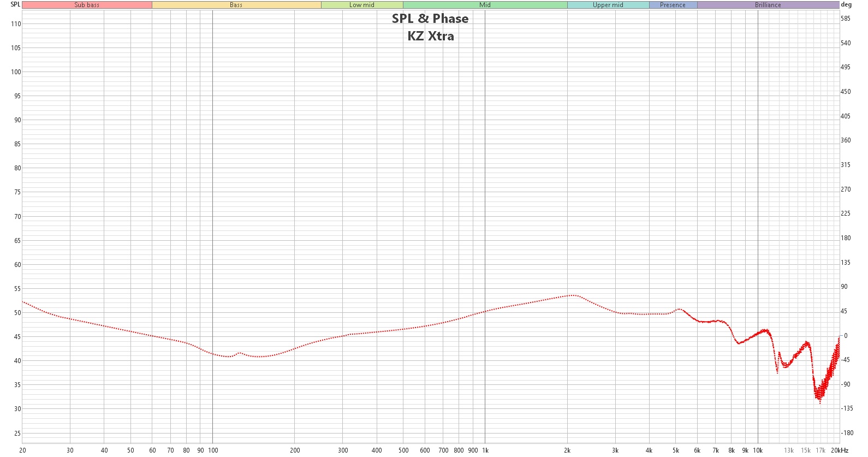This screenshot has height=457, width=868.
Task: Click the -45 value on the phase axis
Action: [845, 360]
